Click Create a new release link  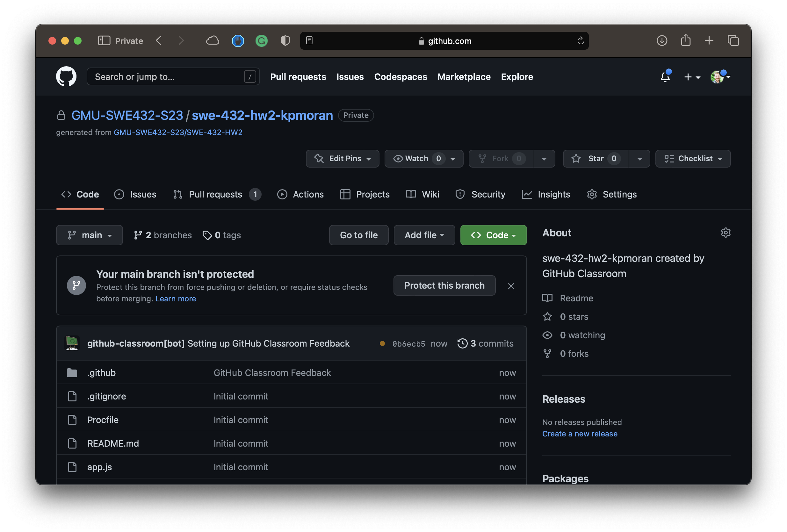pyautogui.click(x=580, y=434)
